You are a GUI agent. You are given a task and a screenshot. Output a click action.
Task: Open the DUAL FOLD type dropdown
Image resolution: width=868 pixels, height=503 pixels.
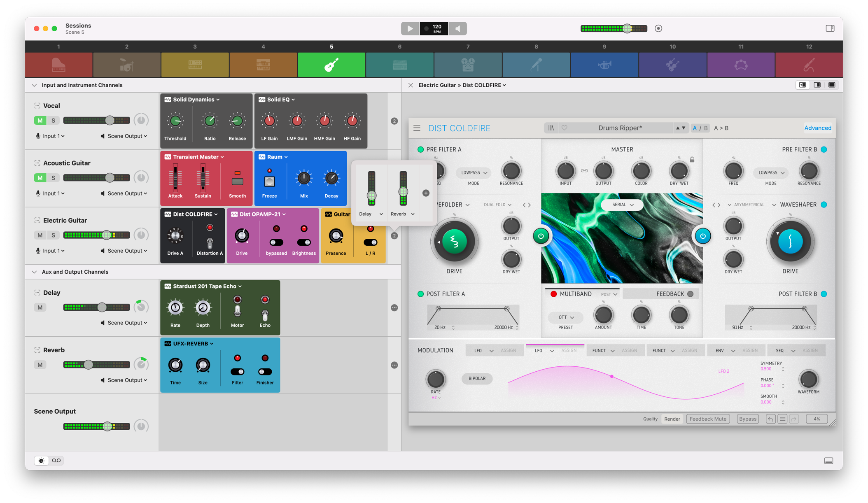(497, 205)
